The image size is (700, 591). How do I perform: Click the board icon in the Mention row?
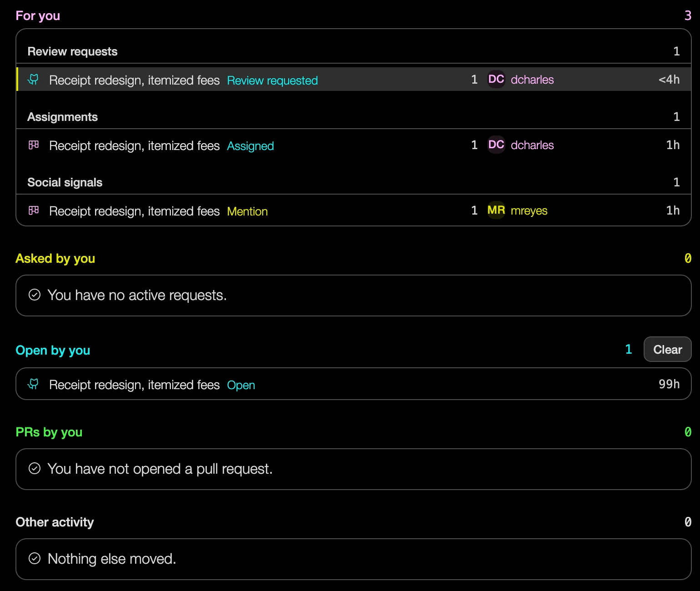click(34, 210)
